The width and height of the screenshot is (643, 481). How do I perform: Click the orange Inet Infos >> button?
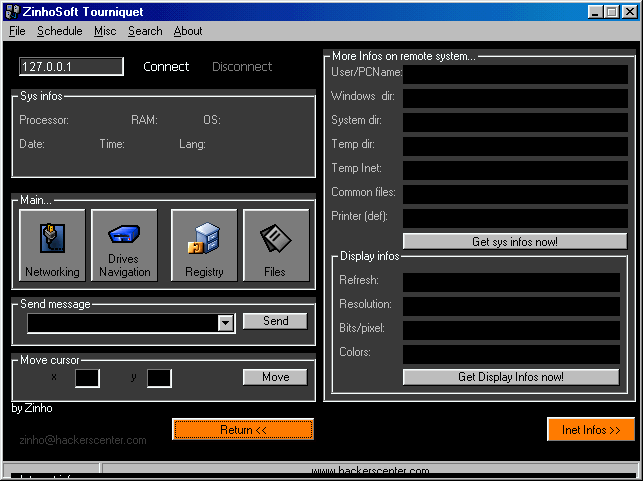click(x=590, y=430)
